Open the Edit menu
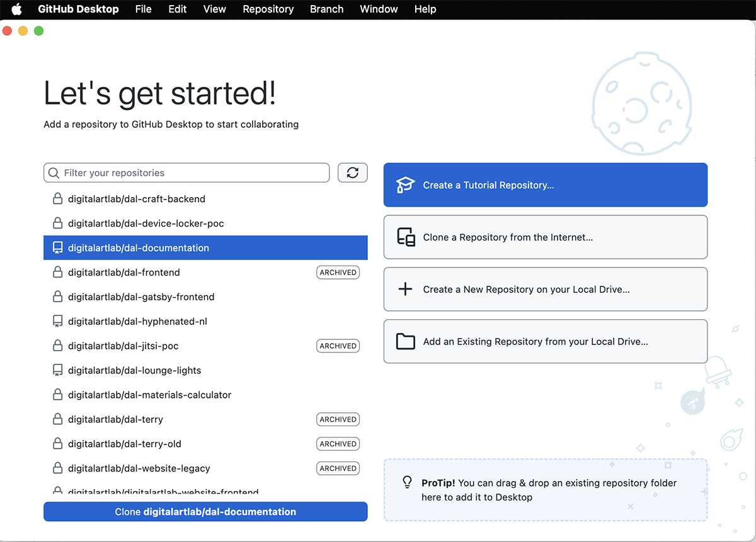 click(178, 9)
